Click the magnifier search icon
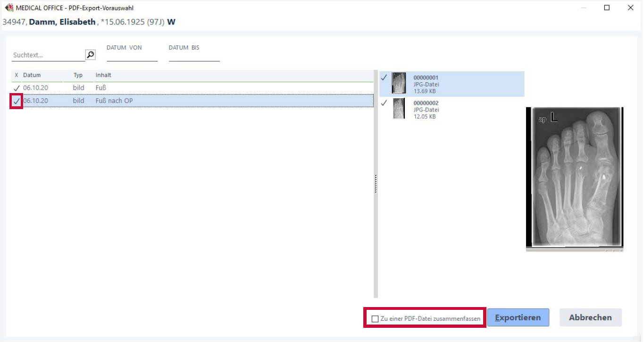The image size is (644, 342). point(91,55)
